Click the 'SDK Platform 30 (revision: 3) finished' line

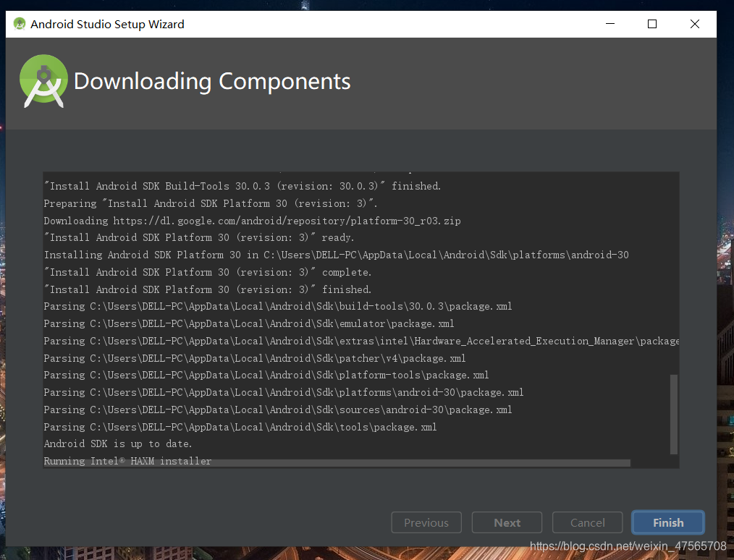[x=208, y=289]
